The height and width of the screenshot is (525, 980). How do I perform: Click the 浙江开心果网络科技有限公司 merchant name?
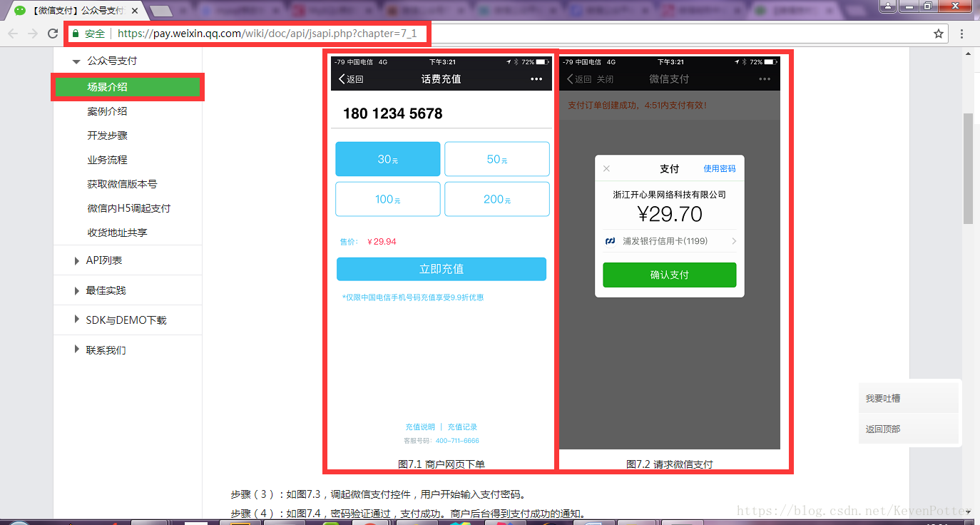[x=670, y=194]
